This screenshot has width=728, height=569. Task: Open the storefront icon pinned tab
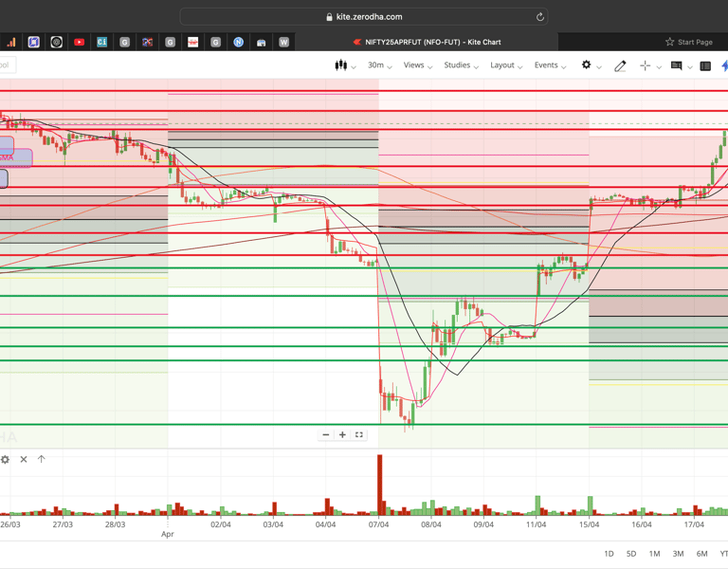pyautogui.click(x=261, y=43)
